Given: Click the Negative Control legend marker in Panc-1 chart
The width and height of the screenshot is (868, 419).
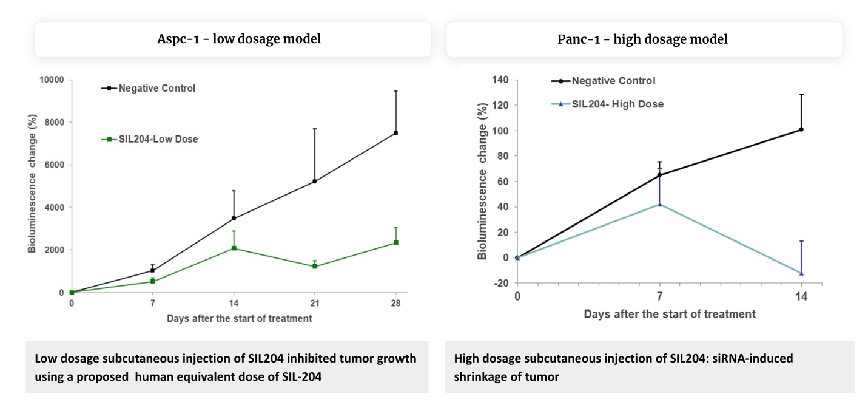Looking at the screenshot, I should pos(561,81).
